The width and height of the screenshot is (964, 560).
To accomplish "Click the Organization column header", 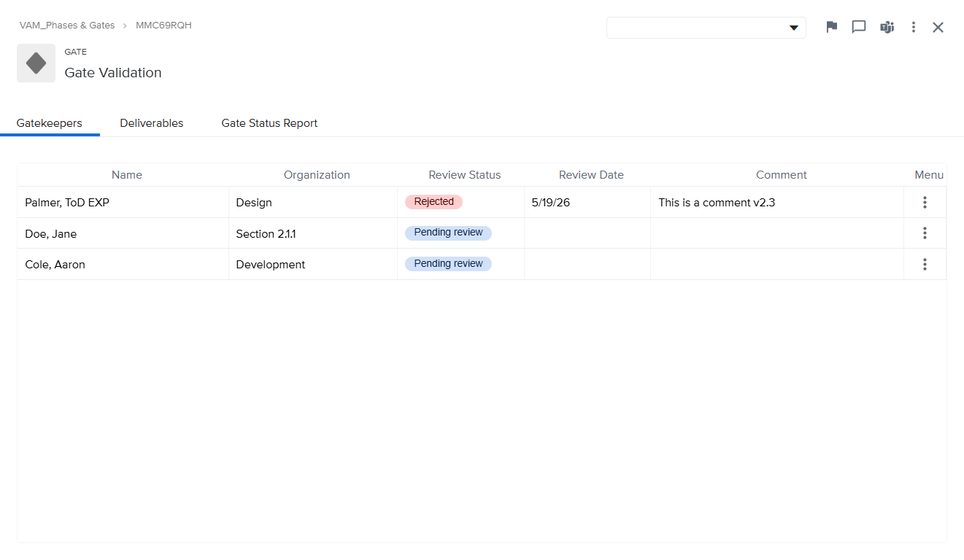I will (317, 175).
